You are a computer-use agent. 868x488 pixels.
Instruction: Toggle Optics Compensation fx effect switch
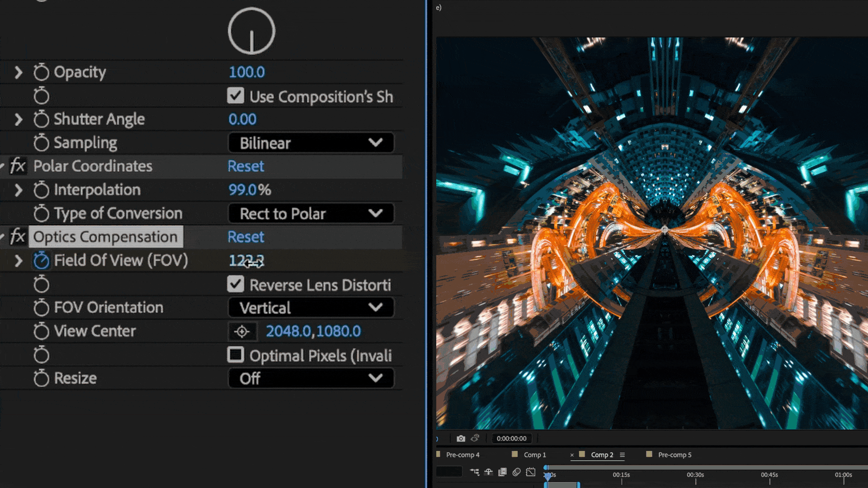point(18,236)
